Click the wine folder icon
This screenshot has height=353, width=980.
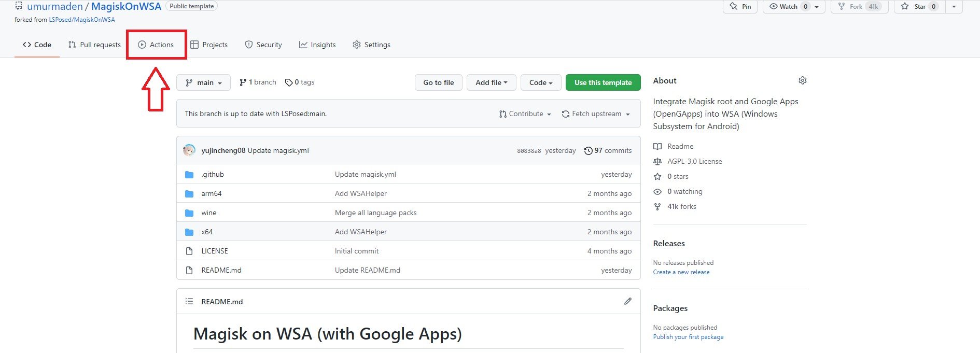tap(189, 213)
